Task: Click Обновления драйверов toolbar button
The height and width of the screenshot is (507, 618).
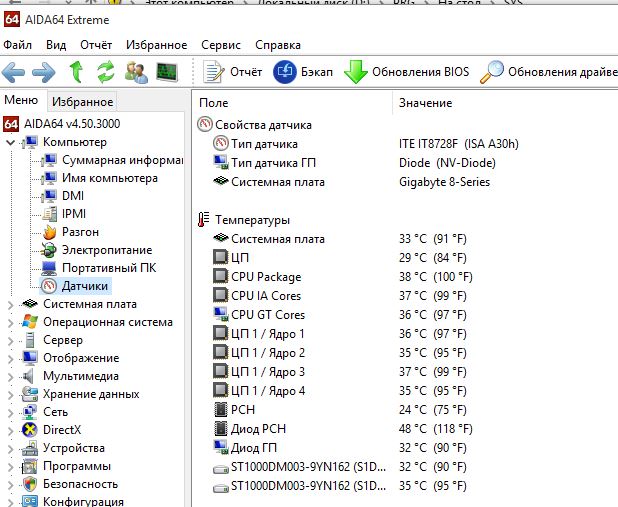Action: coord(549,72)
